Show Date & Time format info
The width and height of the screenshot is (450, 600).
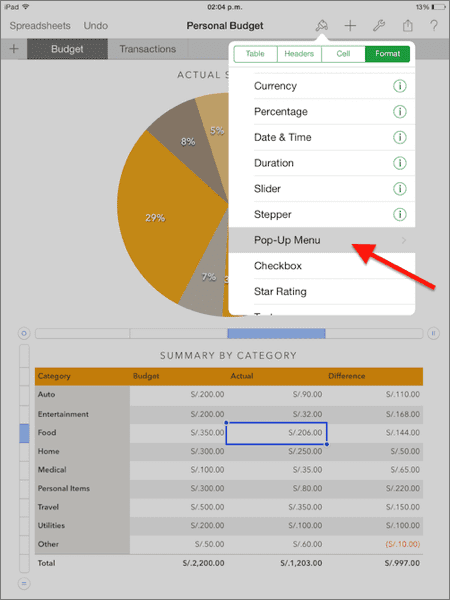point(400,137)
